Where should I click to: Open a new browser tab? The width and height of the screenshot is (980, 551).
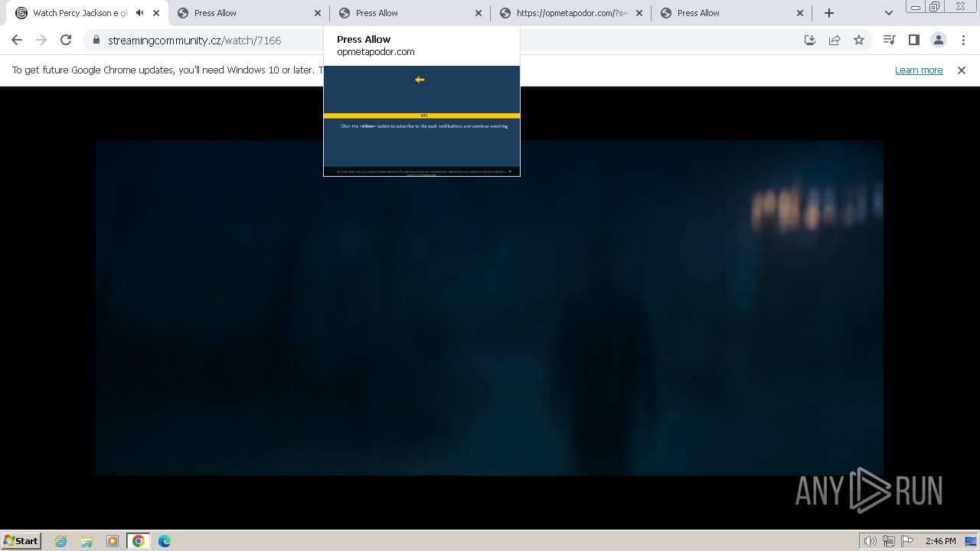(x=829, y=13)
